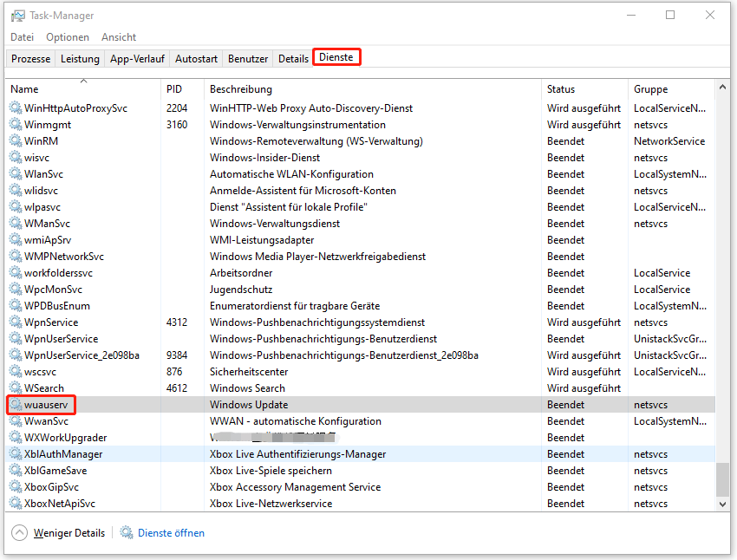Click the gear icon beside WSearch
This screenshot has height=560, width=737.
click(x=16, y=387)
